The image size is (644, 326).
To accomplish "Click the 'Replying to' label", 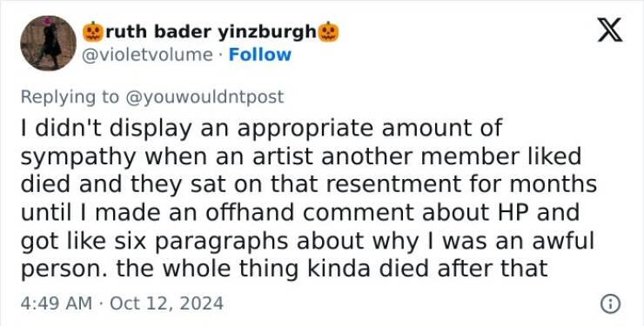I will tap(70, 96).
